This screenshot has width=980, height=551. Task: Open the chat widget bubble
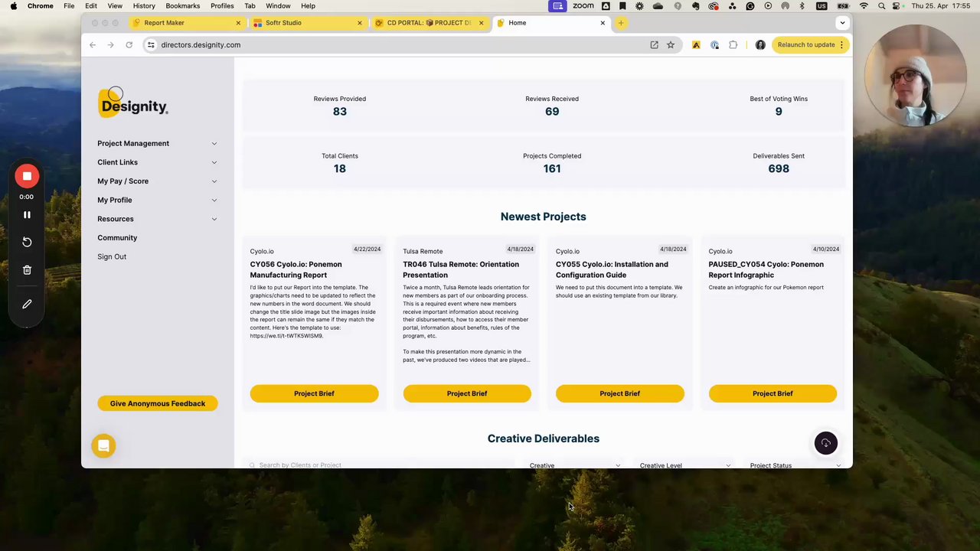pos(103,446)
